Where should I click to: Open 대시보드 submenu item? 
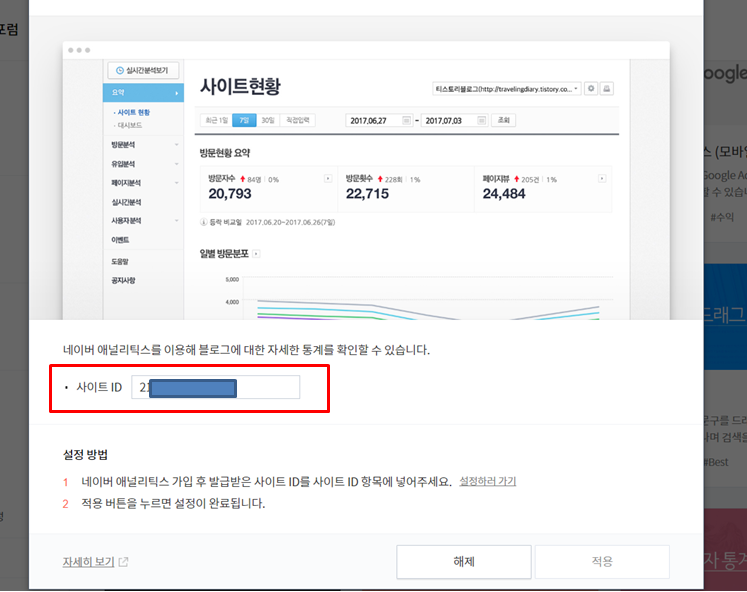(128, 125)
